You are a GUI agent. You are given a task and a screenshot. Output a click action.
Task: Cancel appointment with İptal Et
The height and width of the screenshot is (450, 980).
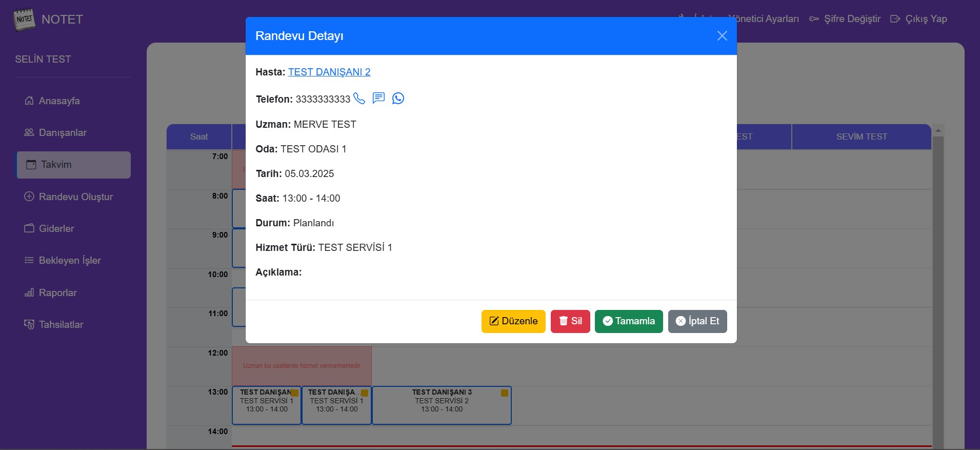(697, 321)
